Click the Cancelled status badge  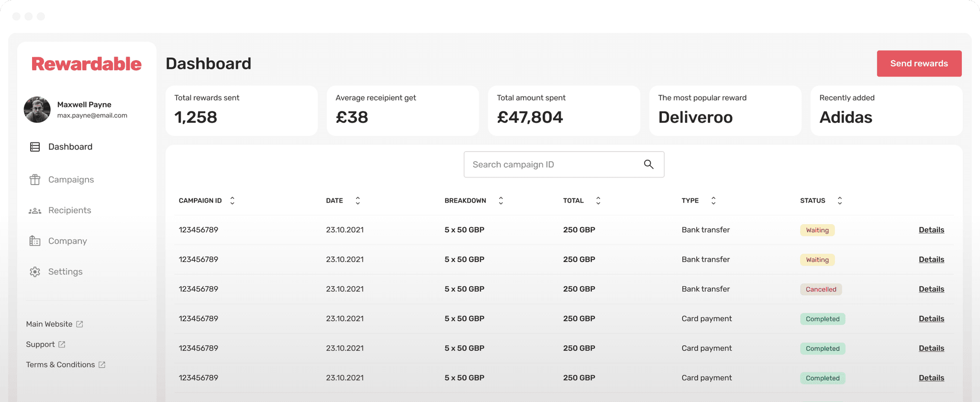821,289
